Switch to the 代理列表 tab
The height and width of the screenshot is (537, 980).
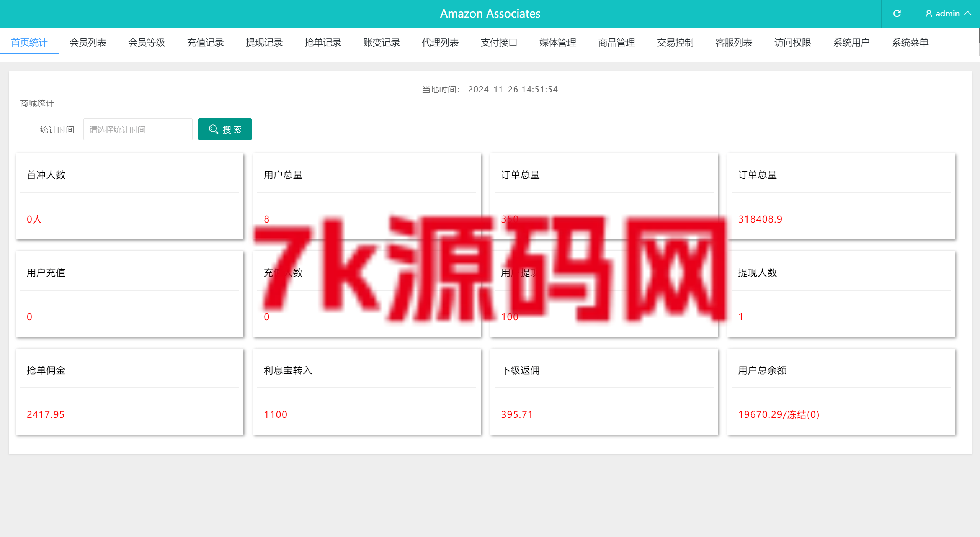(x=440, y=43)
